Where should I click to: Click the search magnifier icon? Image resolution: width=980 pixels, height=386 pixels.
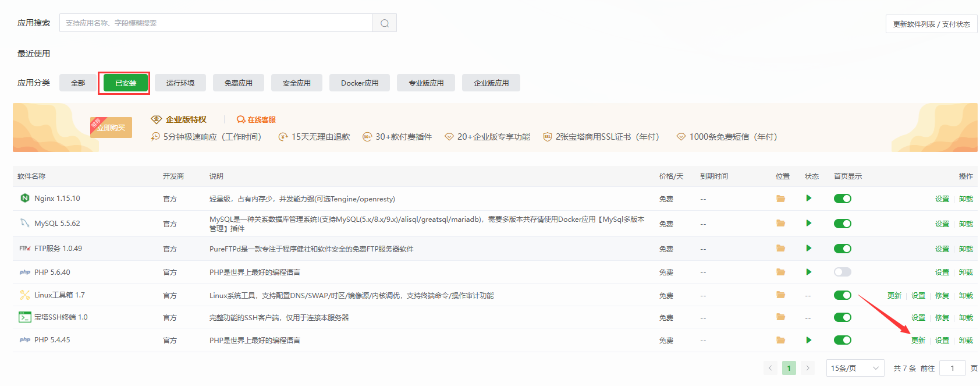[x=385, y=23]
